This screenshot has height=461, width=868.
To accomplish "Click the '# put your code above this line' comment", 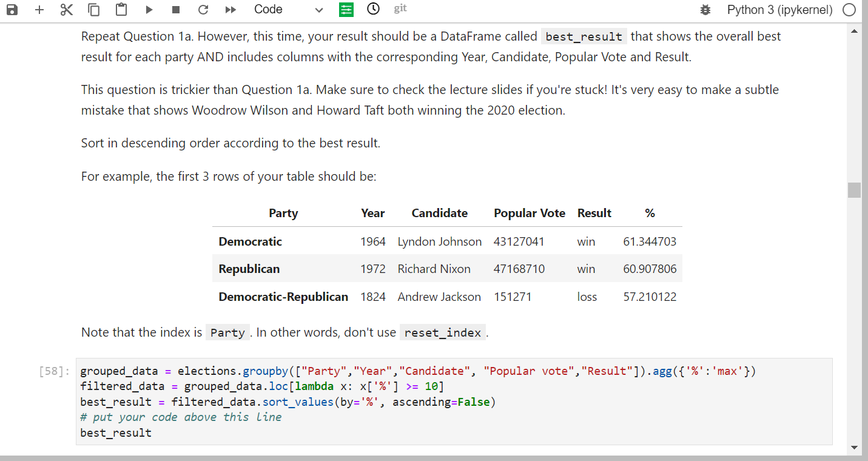I will point(181,417).
